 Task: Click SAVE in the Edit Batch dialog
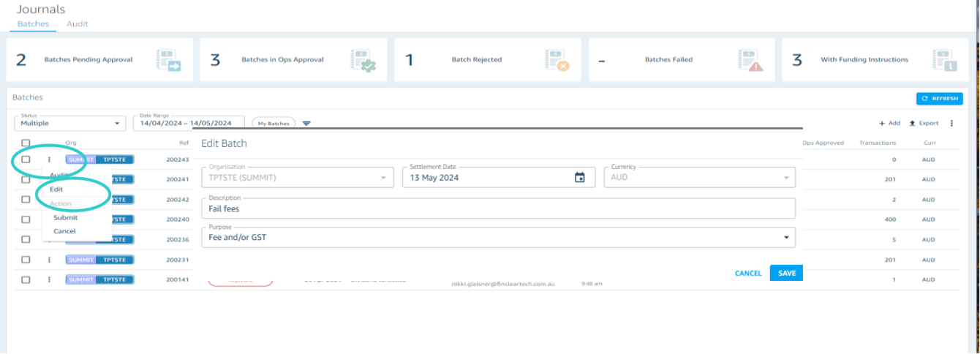[787, 273]
